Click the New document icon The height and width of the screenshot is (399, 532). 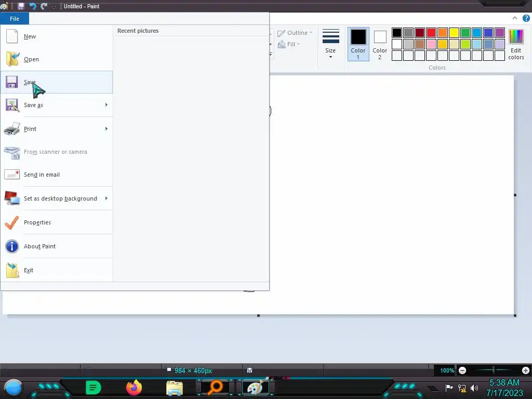[12, 36]
